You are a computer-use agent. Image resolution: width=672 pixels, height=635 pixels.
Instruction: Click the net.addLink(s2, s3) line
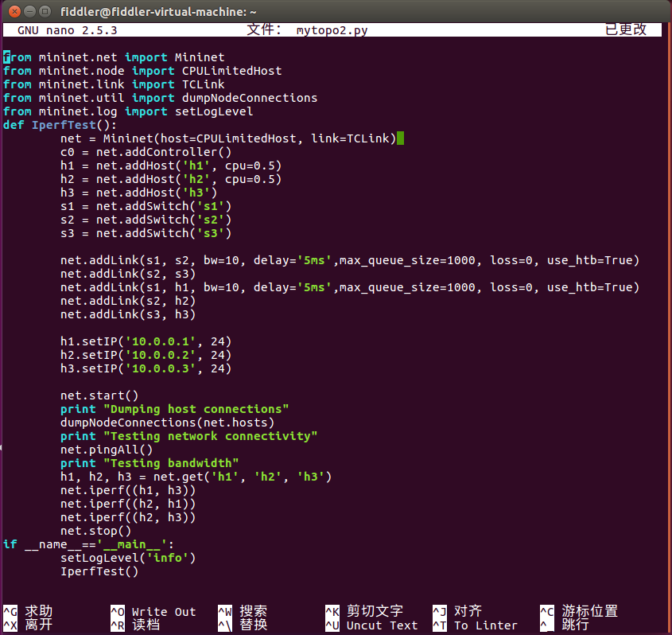128,274
